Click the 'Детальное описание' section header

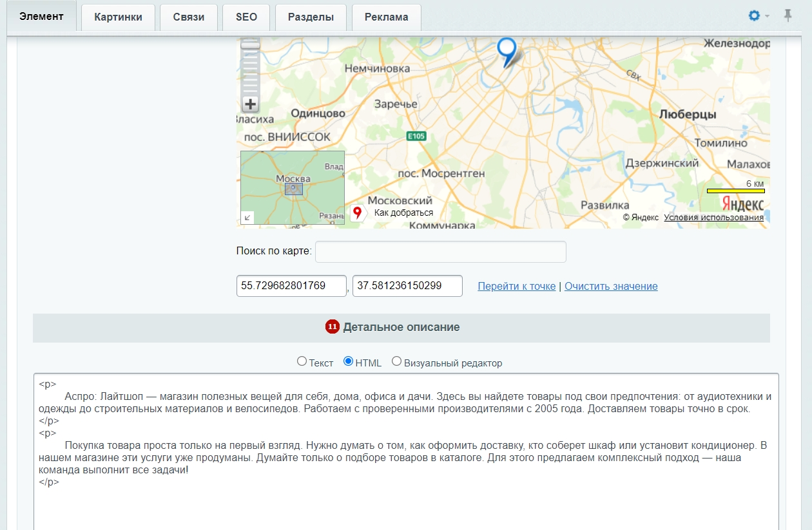pos(401,327)
